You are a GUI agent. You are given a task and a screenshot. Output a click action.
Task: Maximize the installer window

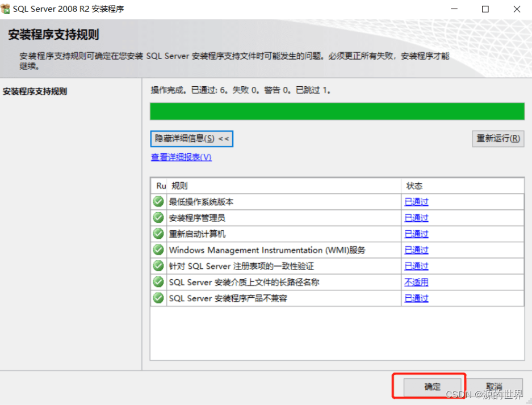point(485,9)
